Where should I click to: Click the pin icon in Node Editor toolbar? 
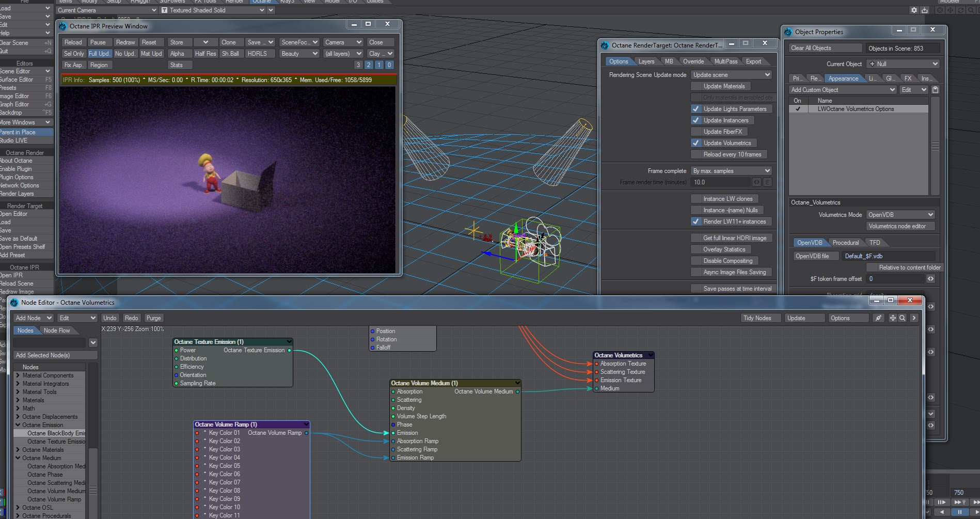(878, 318)
